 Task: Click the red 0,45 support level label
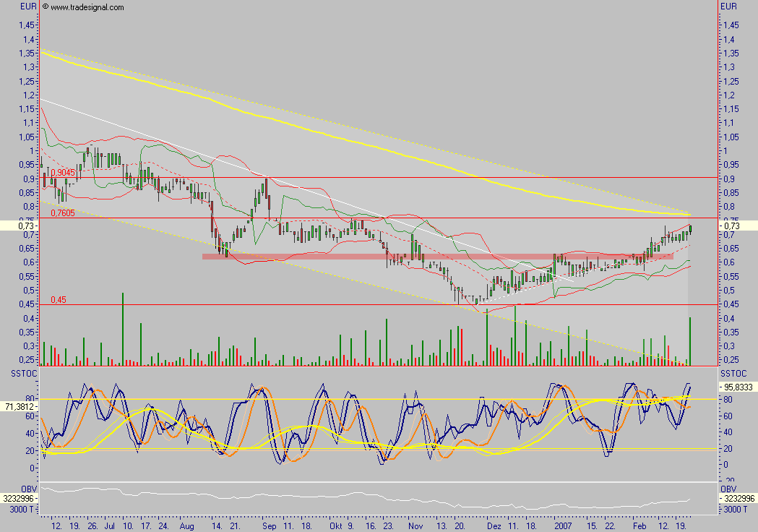pyautogui.click(x=59, y=300)
